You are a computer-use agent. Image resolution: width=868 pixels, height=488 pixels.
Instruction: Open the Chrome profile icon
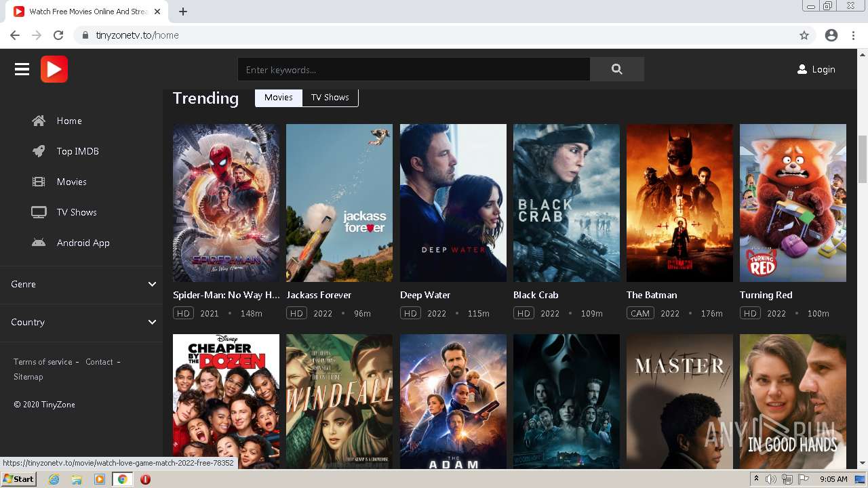(x=831, y=35)
